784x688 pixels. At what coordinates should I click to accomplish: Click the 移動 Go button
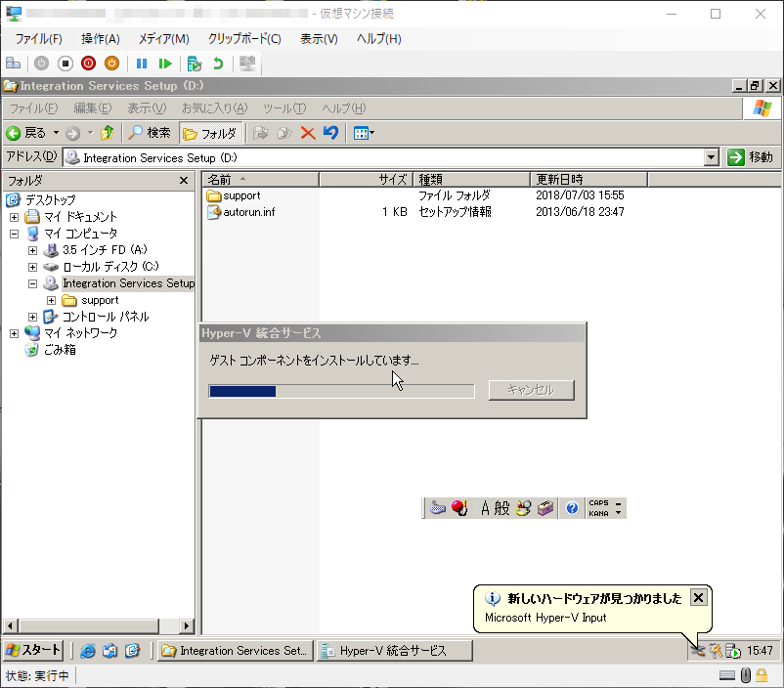[x=751, y=157]
